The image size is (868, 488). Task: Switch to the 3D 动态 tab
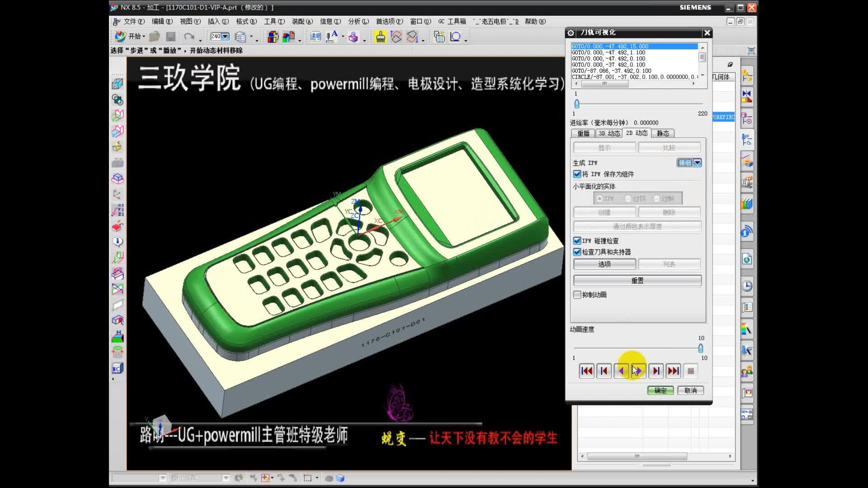(608, 133)
